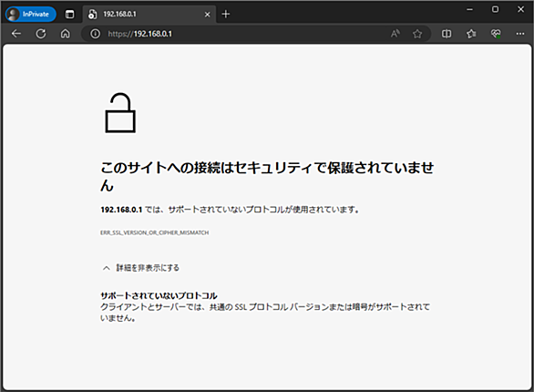
Task: Open Read aloud icon in address bar
Action: coord(395,34)
